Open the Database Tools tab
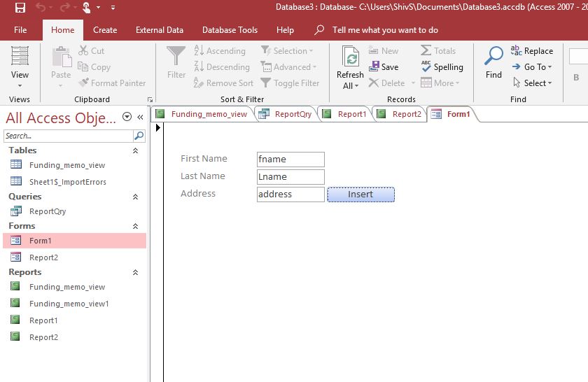Screen dimensions: 588x382 click(x=230, y=30)
